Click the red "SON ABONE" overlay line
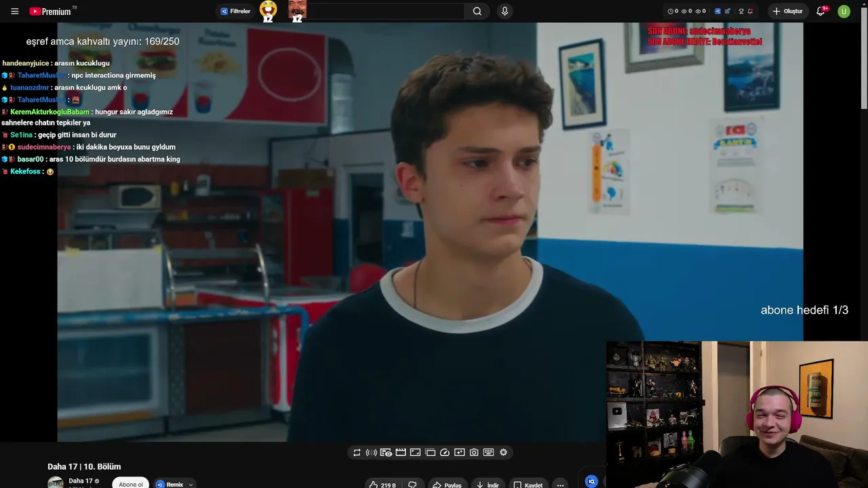868x488 pixels. click(x=699, y=31)
